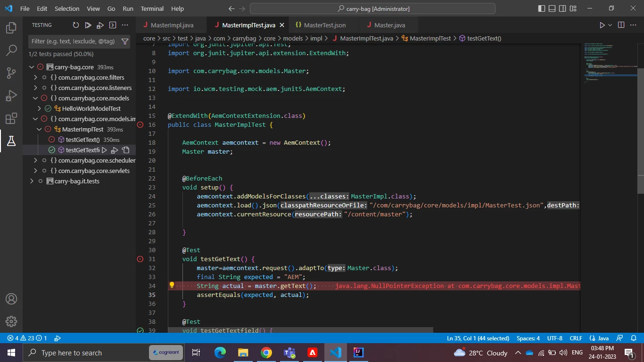Viewport: 644px width, 362px height.
Task: Open the Run and Debug view
Action: click(x=11, y=96)
